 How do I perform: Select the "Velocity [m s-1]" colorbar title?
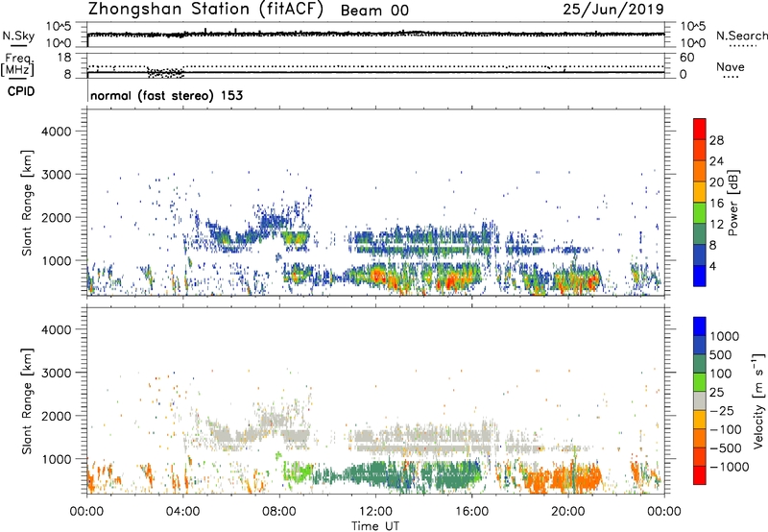pos(758,400)
